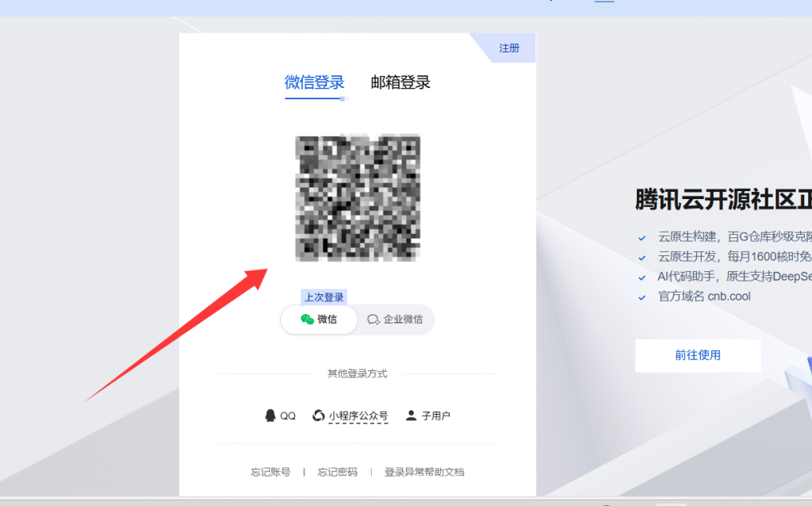812x506 pixels.
Task: Select the 微信 login option
Action: pos(319,320)
